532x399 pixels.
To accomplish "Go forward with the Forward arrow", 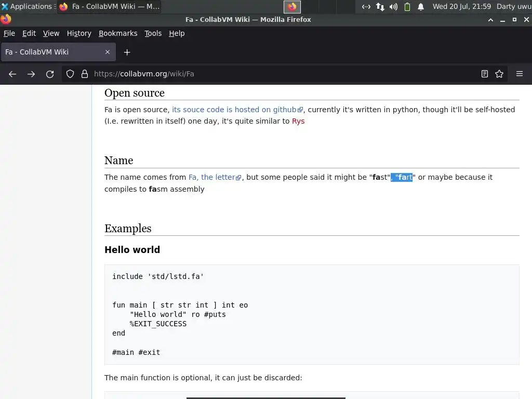I will (x=31, y=74).
